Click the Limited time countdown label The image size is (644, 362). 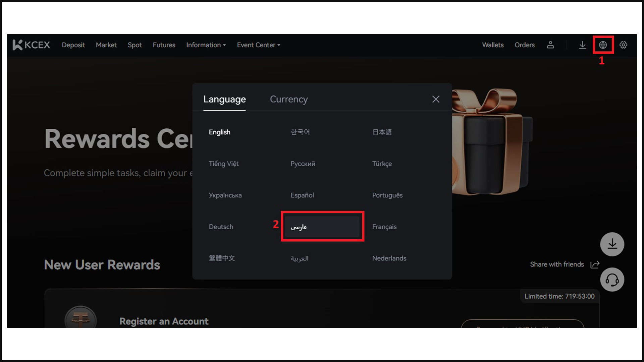tap(559, 296)
